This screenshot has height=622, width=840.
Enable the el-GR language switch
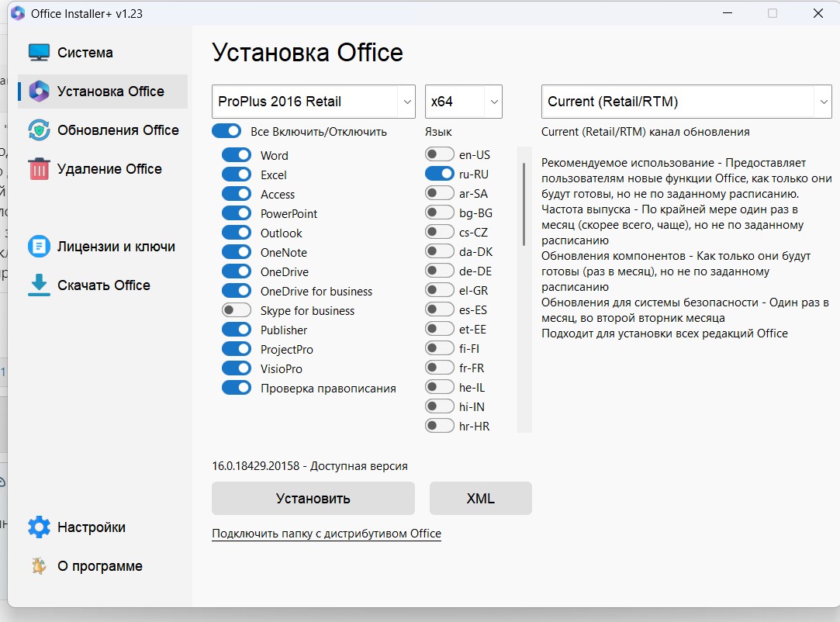click(440, 290)
